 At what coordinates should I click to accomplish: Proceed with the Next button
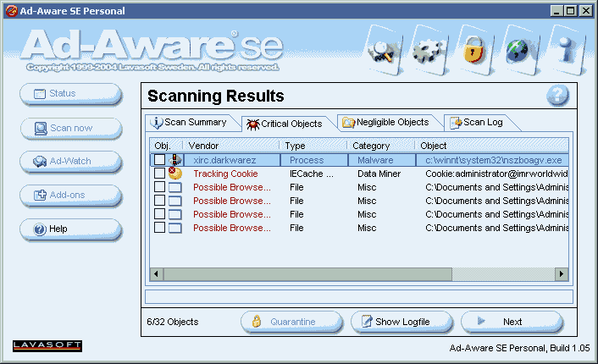click(512, 322)
